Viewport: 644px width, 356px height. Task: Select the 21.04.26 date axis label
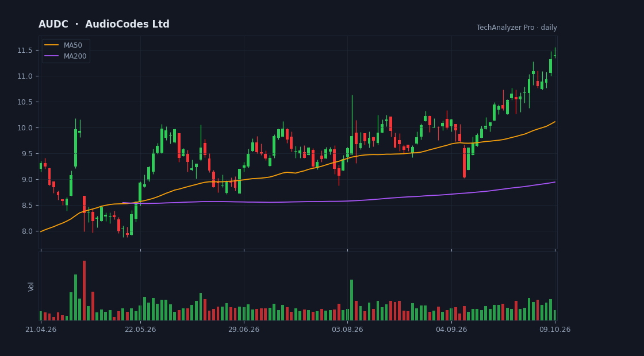click(x=41, y=330)
